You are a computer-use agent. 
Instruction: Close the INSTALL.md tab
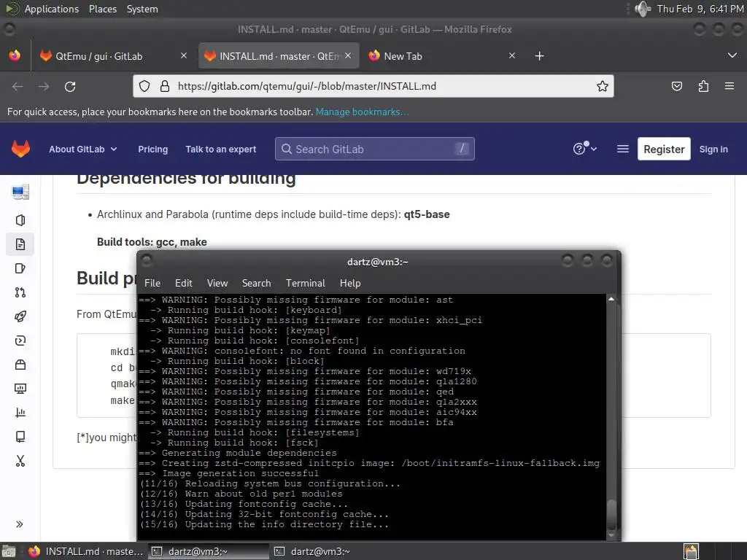tap(348, 55)
